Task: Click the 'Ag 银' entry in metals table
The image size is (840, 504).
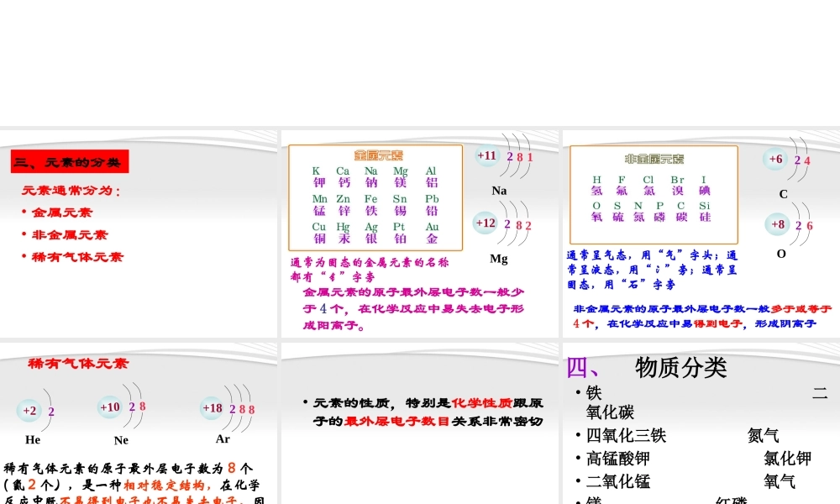Action: point(371,233)
